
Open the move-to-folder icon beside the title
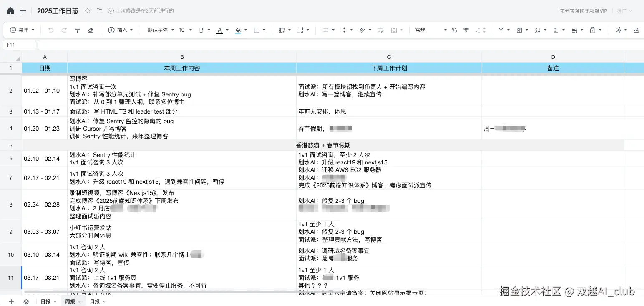(99, 11)
